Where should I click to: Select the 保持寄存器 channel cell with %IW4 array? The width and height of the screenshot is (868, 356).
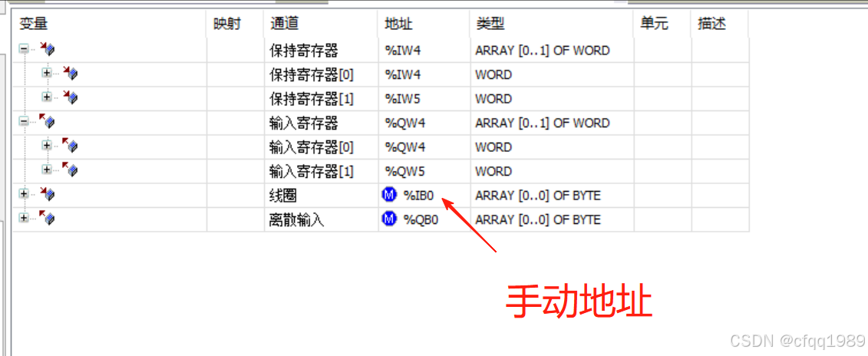pyautogui.click(x=321, y=51)
